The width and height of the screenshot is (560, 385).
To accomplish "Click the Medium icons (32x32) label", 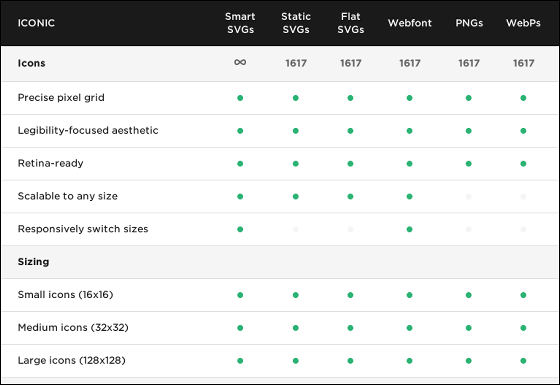I will (x=73, y=328).
